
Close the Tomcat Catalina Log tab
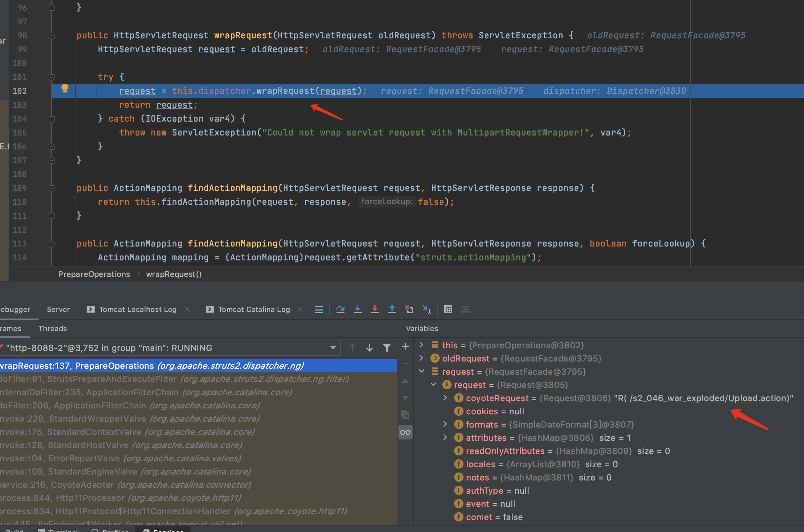300,309
